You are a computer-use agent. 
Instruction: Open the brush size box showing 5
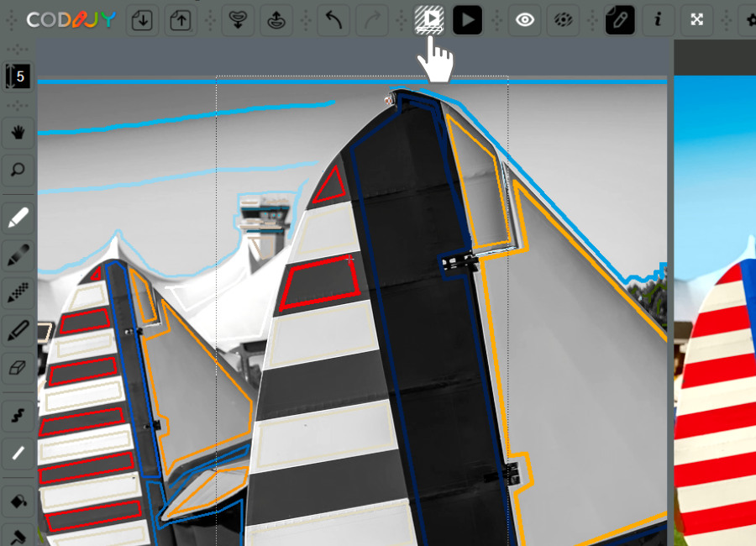click(x=18, y=76)
